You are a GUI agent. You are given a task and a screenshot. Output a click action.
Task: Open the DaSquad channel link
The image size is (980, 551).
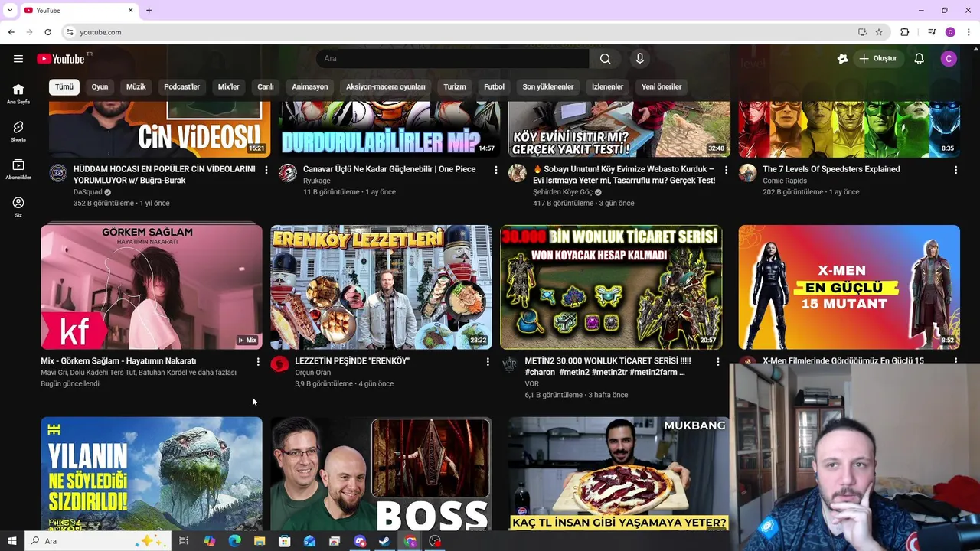pyautogui.click(x=87, y=192)
